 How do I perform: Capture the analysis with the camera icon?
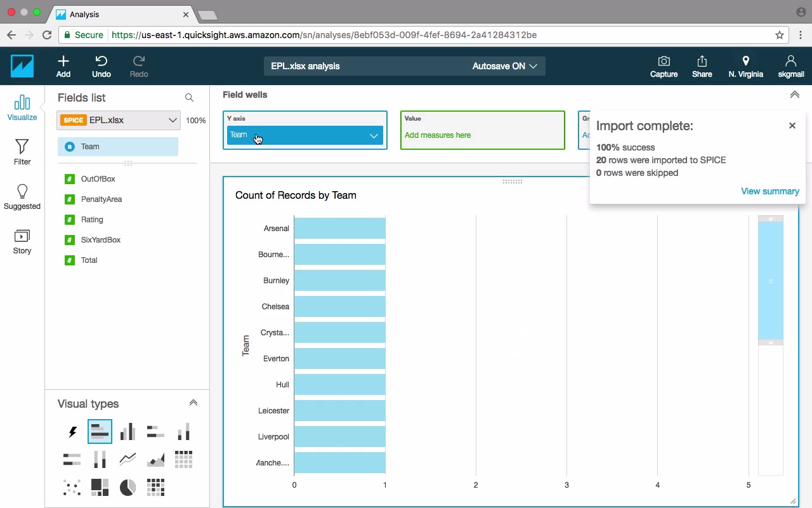tap(664, 66)
